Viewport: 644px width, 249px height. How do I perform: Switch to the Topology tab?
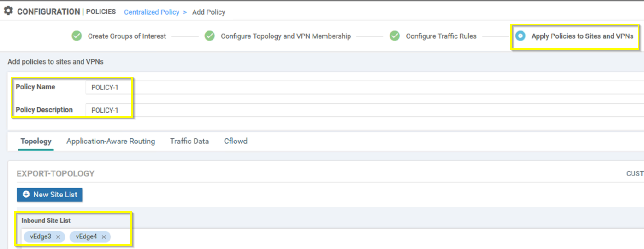pyautogui.click(x=36, y=141)
